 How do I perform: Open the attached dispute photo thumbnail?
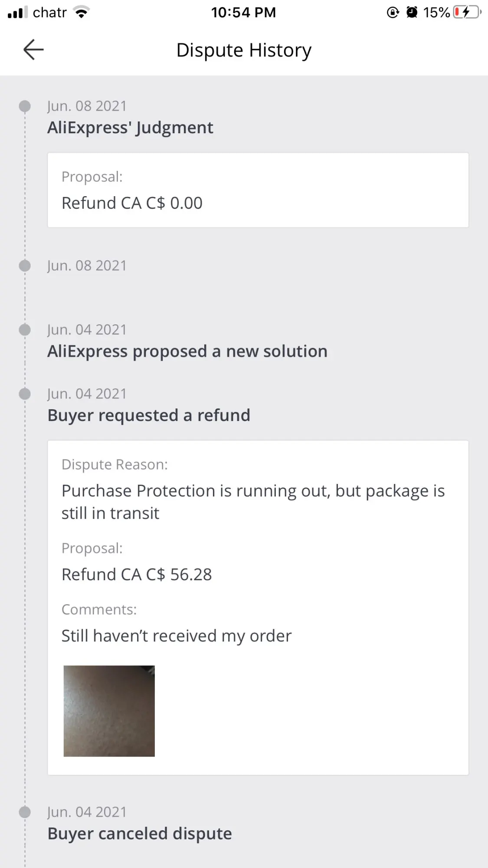109,711
